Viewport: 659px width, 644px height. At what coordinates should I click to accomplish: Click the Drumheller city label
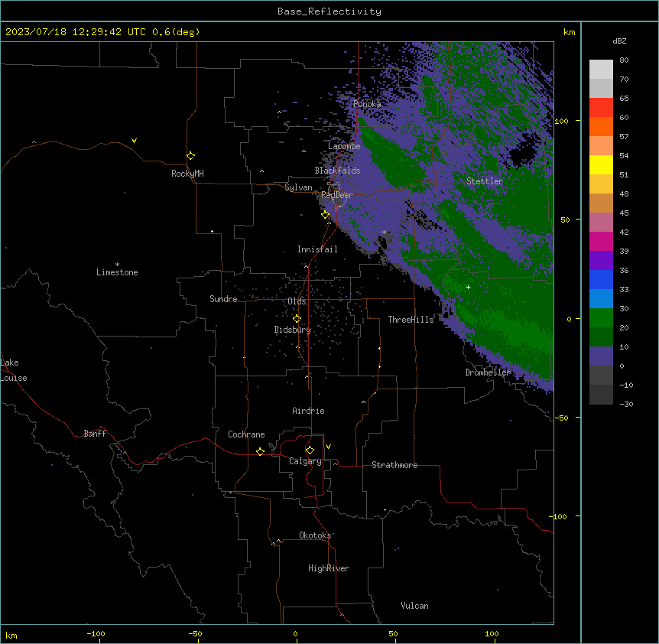(488, 372)
